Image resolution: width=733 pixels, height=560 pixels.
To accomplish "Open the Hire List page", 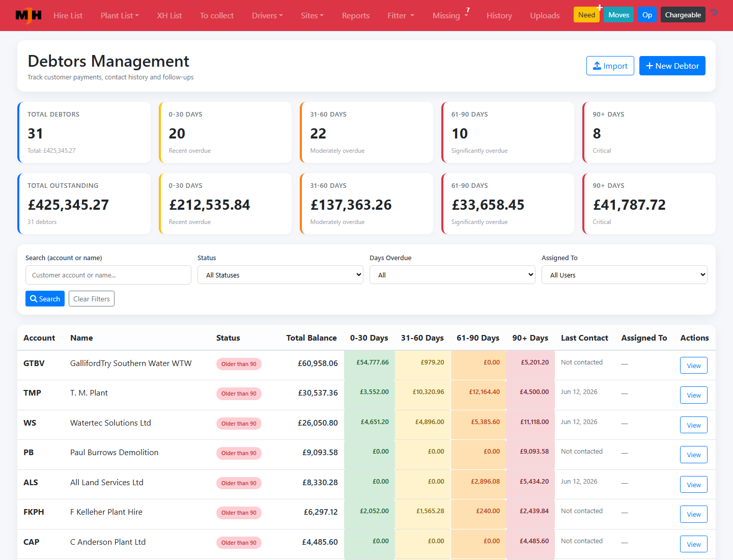I will click(x=68, y=15).
